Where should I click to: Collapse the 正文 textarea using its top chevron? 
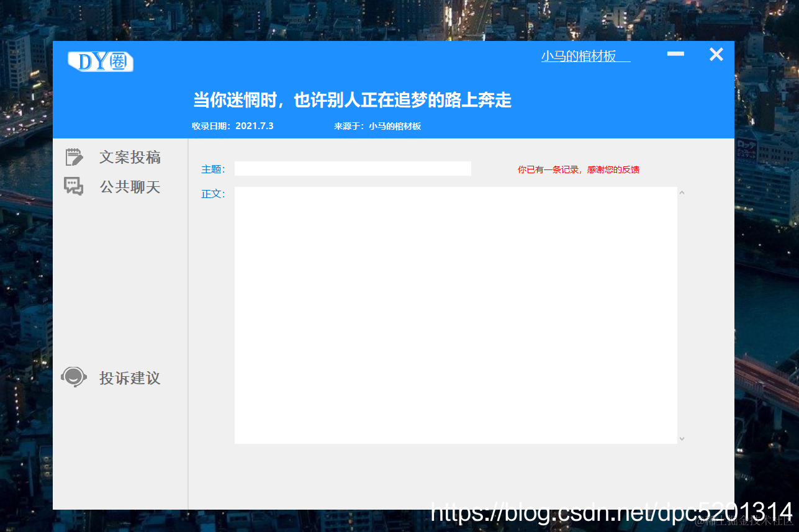point(681,192)
